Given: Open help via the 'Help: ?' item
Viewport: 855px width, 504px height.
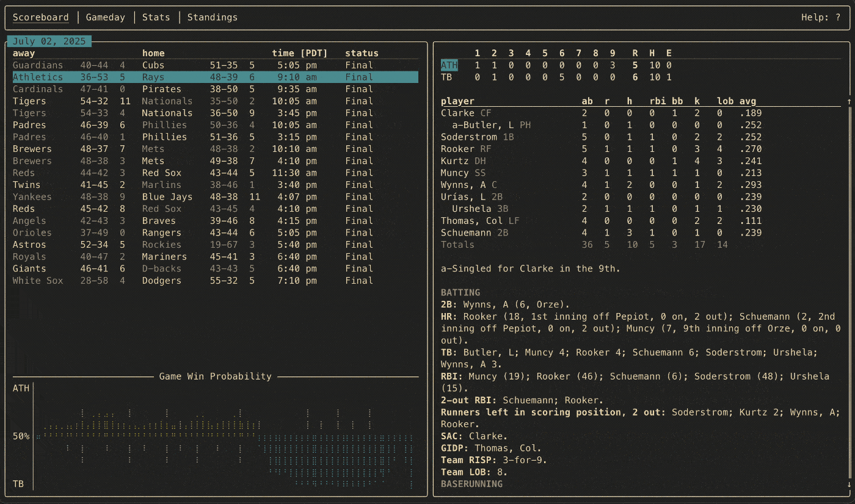Looking at the screenshot, I should (x=820, y=17).
